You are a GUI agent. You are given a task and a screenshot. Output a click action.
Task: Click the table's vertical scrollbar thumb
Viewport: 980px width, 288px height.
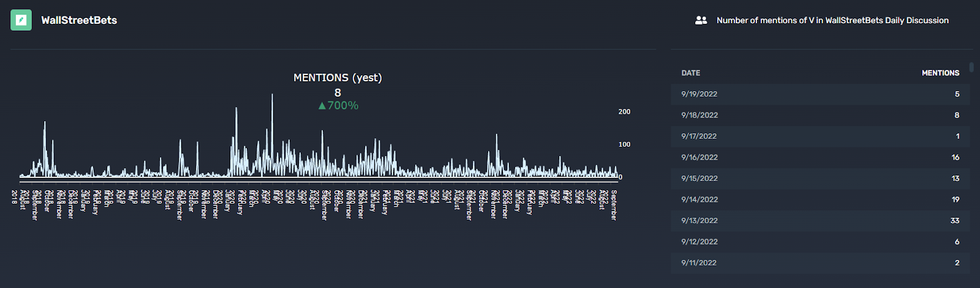tap(971, 67)
